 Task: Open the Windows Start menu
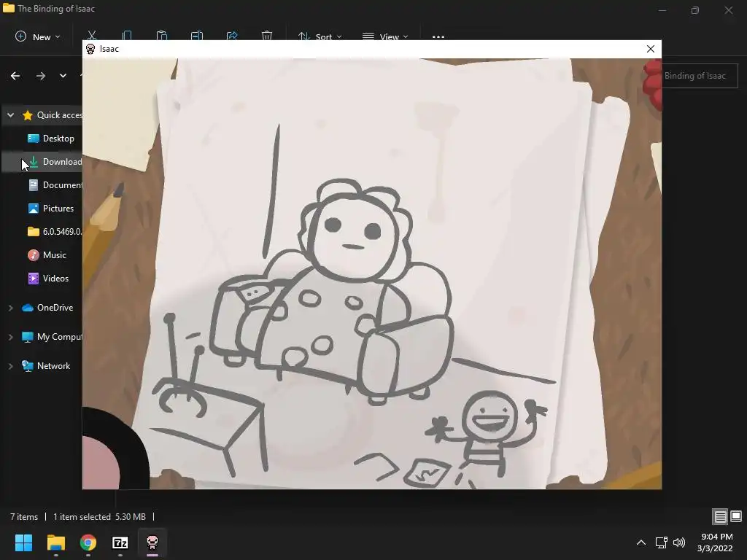(x=23, y=542)
